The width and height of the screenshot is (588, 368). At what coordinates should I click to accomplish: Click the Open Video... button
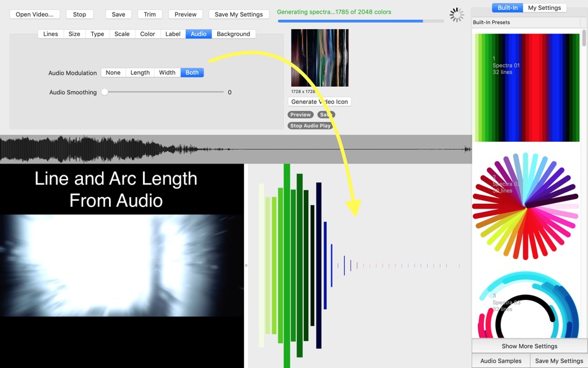click(35, 14)
